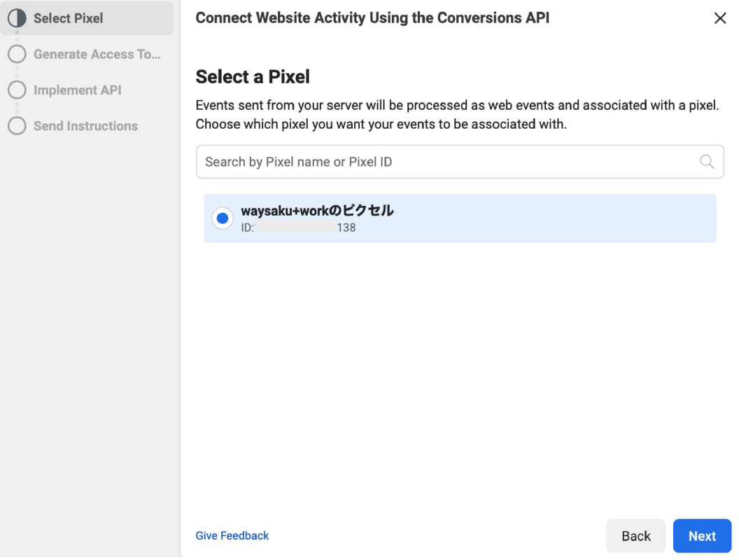Jump to the Implement API step label
The image size is (739, 560).
[77, 90]
